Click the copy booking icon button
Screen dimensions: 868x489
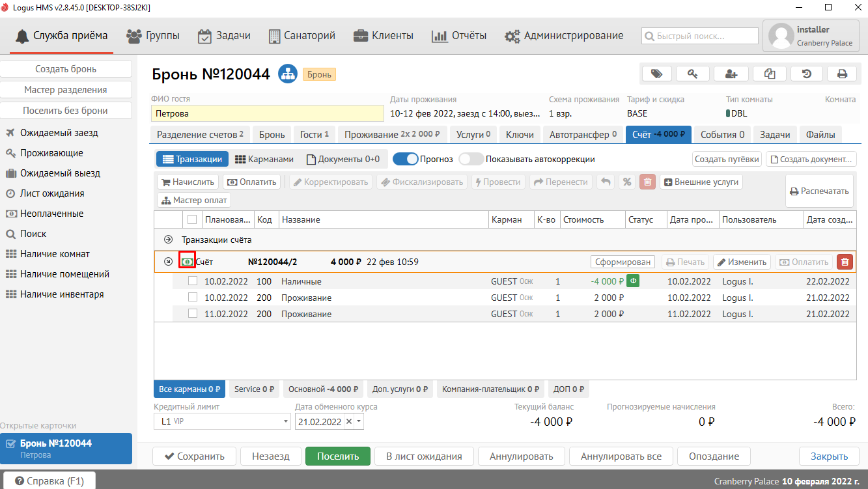[770, 74]
